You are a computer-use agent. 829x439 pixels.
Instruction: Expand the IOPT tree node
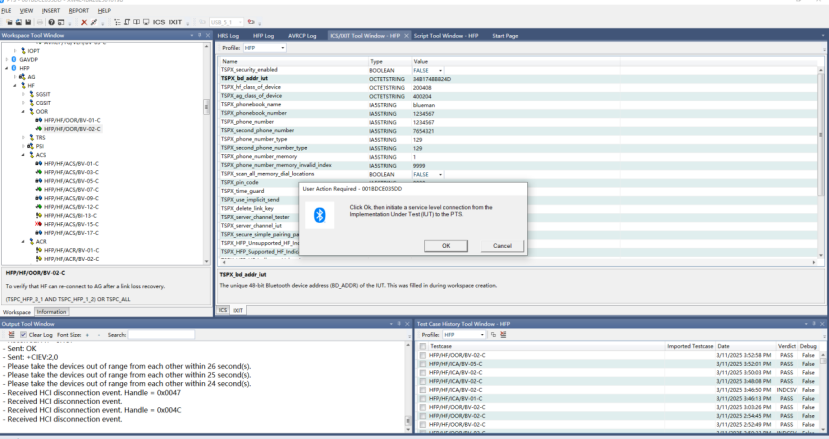click(15, 51)
